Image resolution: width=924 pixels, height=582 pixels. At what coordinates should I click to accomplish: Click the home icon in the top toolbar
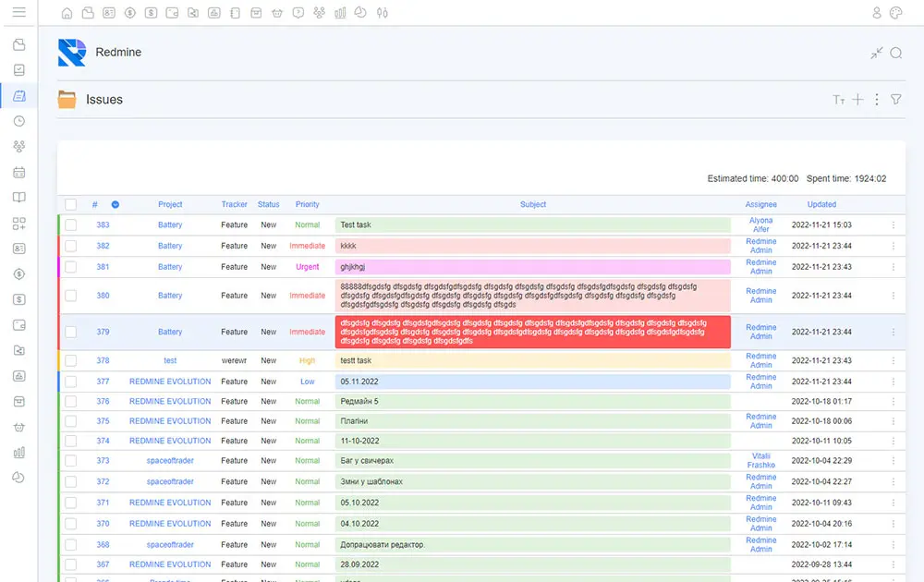[67, 13]
